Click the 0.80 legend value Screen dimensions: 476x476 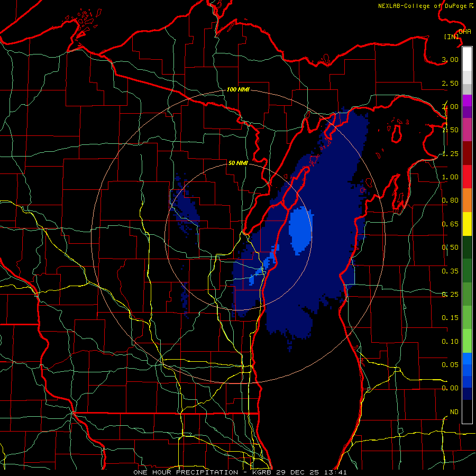coord(450,200)
